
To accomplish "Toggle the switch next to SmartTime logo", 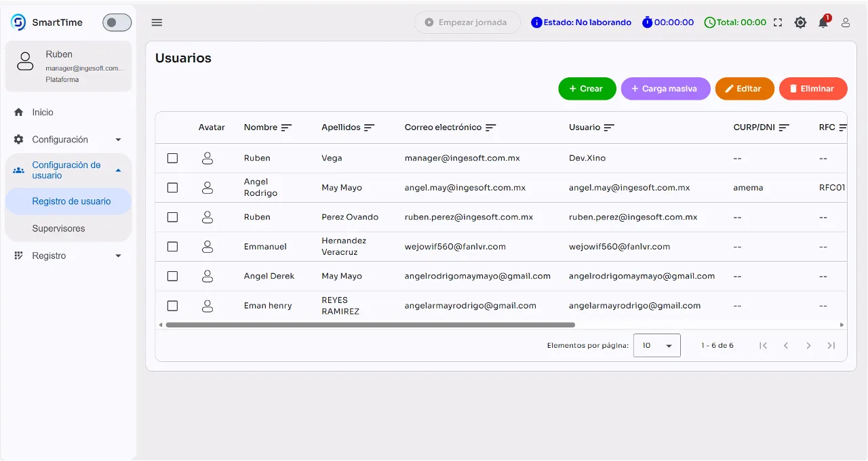I will [x=116, y=22].
